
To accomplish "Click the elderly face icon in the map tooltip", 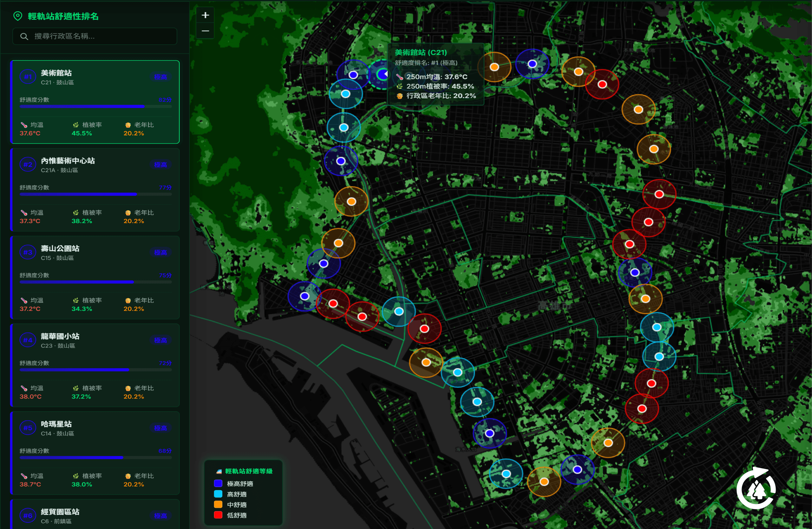I will (x=400, y=96).
